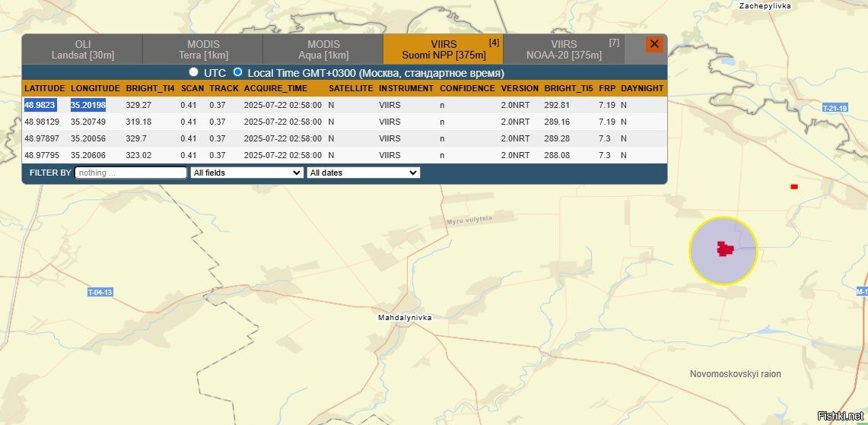Sort by CONFIDENCE column header

click(x=467, y=88)
